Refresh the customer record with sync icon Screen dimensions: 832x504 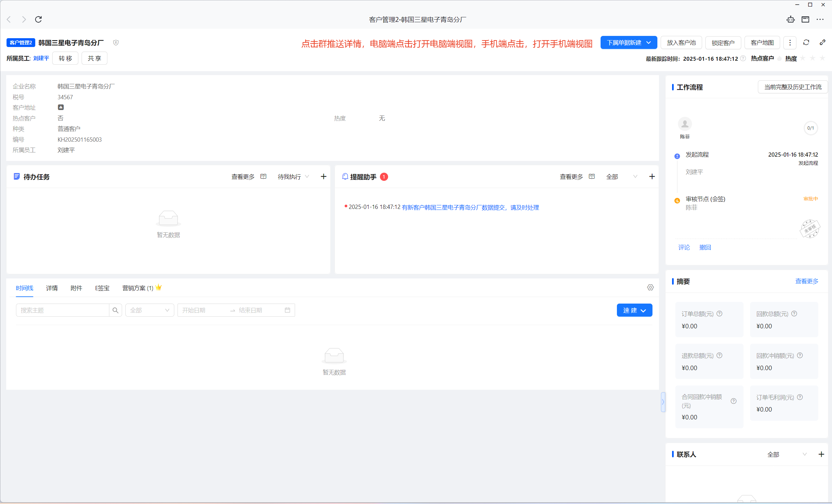[x=806, y=42]
